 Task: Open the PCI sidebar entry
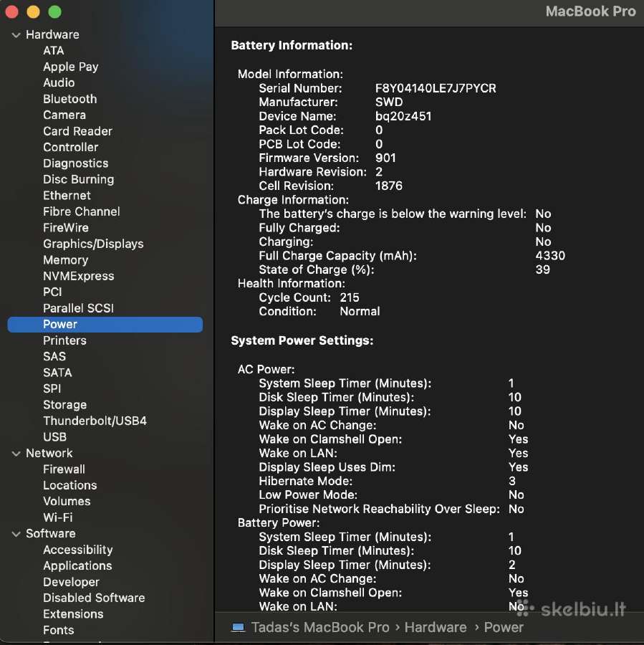coord(52,292)
